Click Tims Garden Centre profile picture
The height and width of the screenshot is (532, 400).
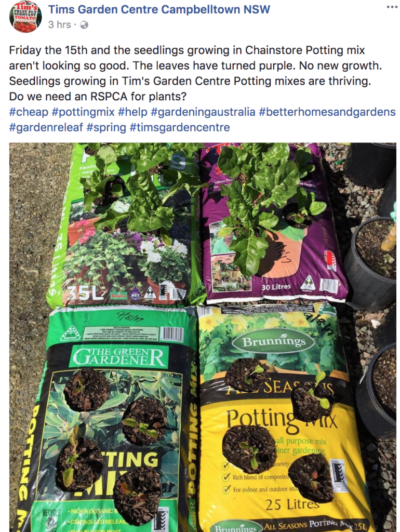25,16
